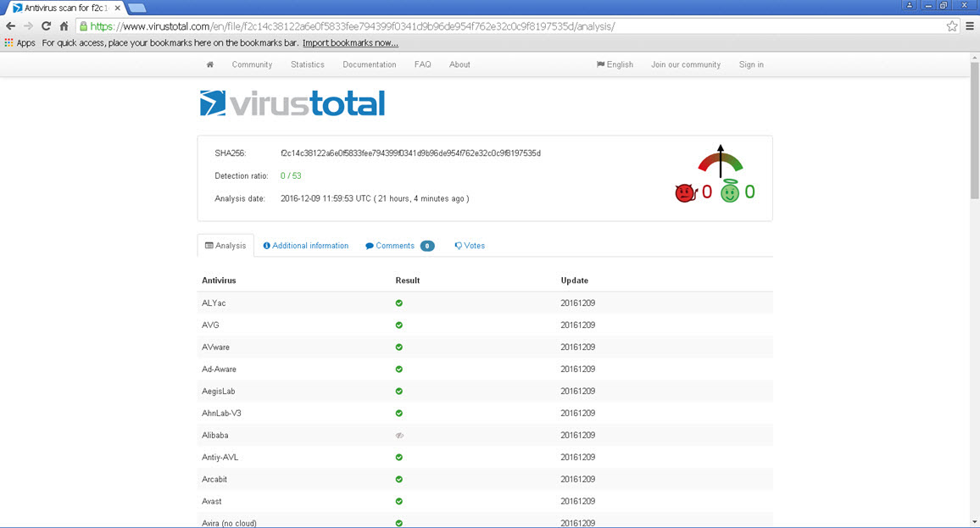This screenshot has height=528, width=980.
Task: Select the SHA256 hash value text
Action: pos(410,153)
